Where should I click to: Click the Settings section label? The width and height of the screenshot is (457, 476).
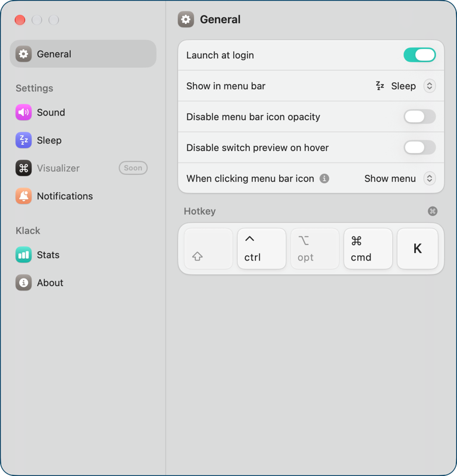35,88
